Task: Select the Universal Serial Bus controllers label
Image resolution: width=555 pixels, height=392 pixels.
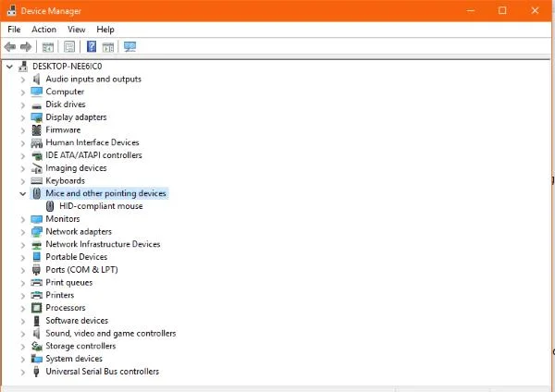Action: [103, 372]
